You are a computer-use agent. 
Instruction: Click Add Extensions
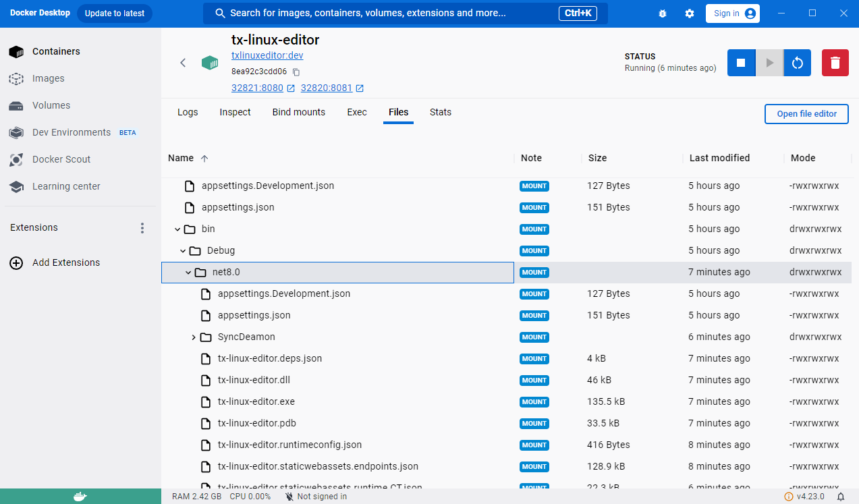tap(55, 262)
